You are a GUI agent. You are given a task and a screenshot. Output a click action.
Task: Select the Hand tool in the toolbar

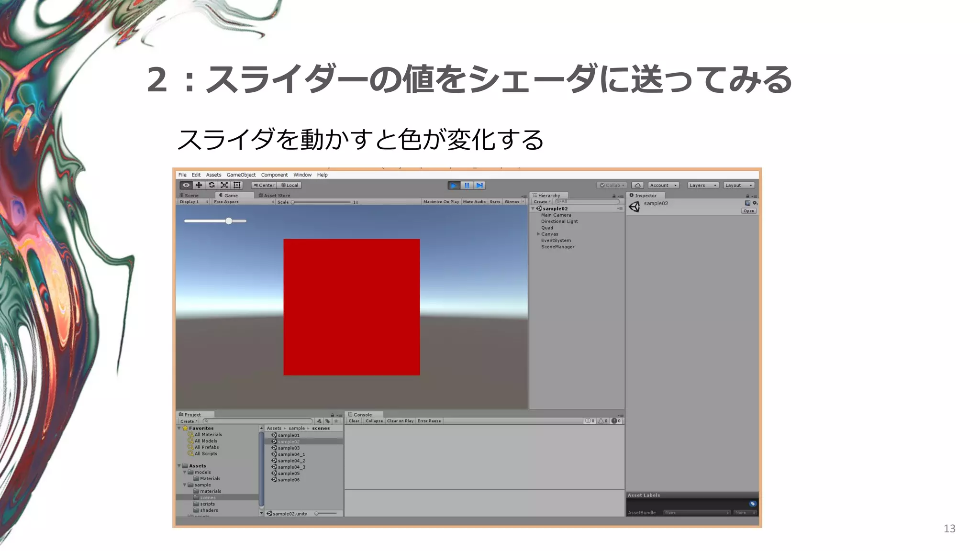pyautogui.click(x=186, y=185)
